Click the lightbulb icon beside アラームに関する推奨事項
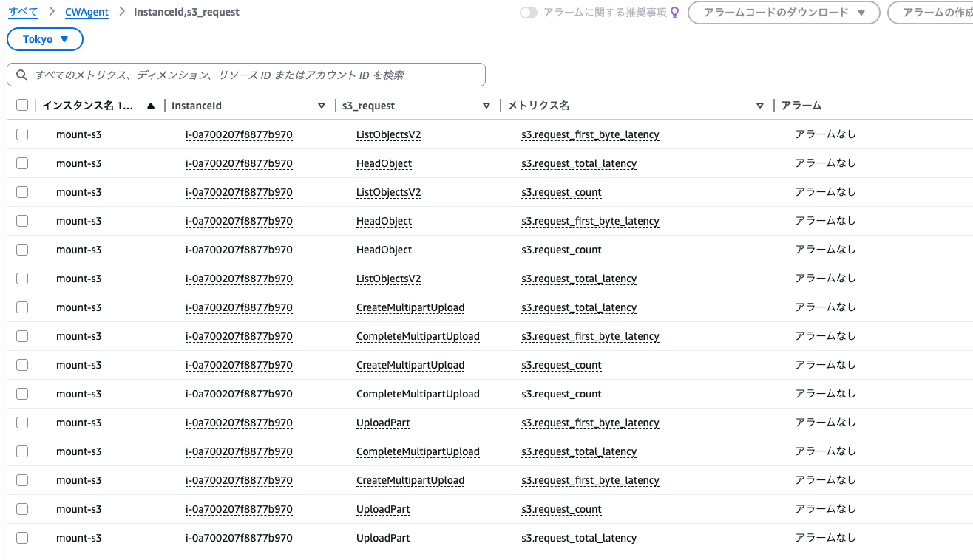973x560 pixels. click(674, 12)
